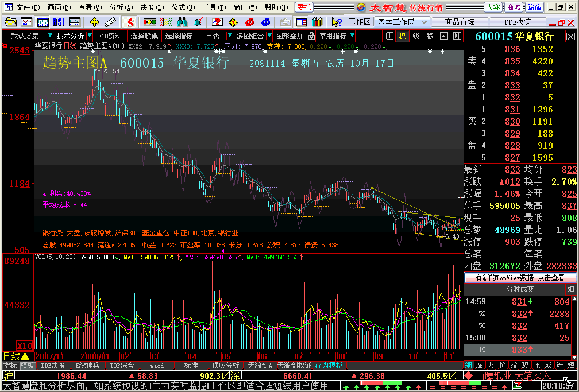579x392 pixels.
Task: Open the books library icon
Action: point(317,22)
